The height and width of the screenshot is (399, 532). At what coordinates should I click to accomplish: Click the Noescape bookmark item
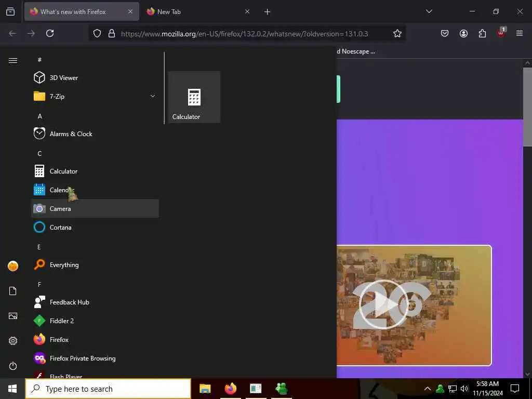[356, 51]
